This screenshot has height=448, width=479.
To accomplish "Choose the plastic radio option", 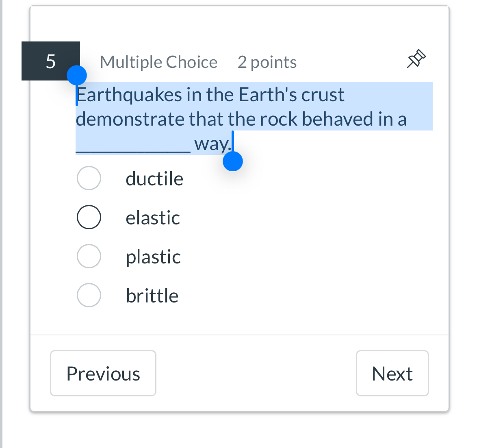I will pyautogui.click(x=89, y=256).
